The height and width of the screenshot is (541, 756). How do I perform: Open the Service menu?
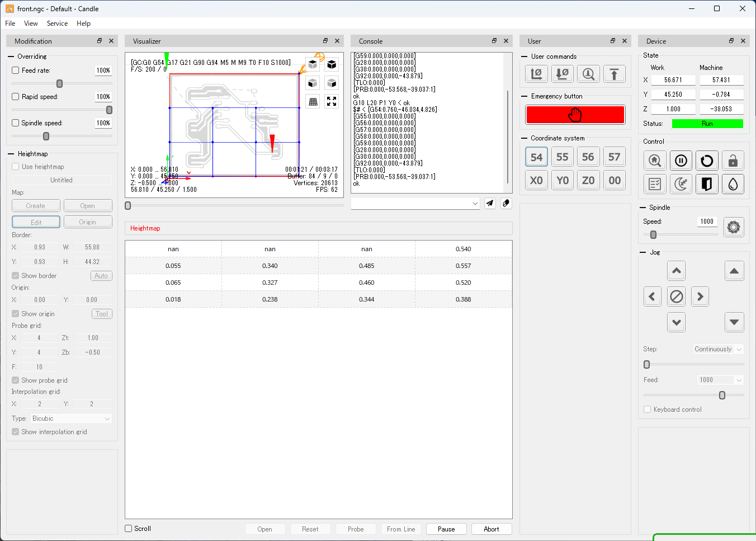(57, 23)
